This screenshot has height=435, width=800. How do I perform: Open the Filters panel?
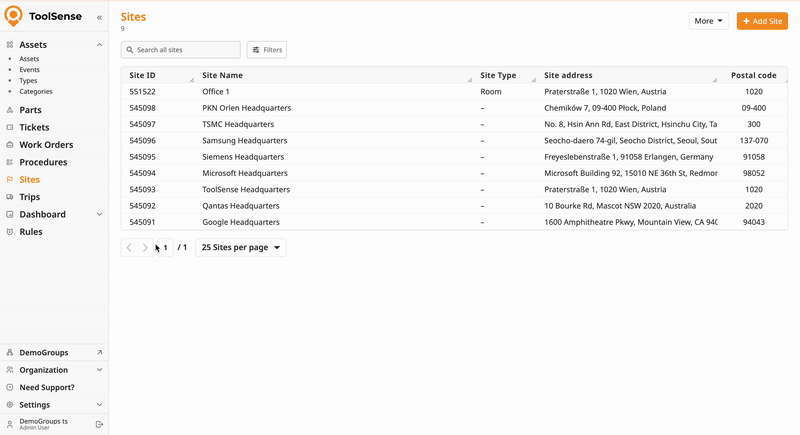click(x=266, y=50)
